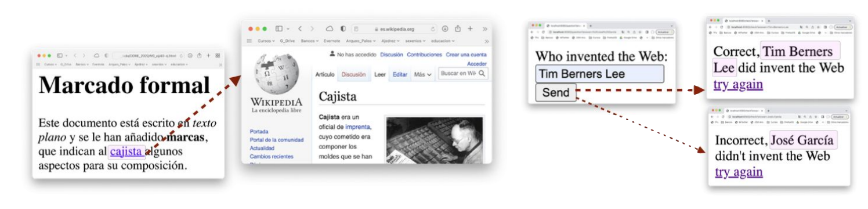
Task: Click the es.wikipedia.org address bar
Action: pos(394,29)
